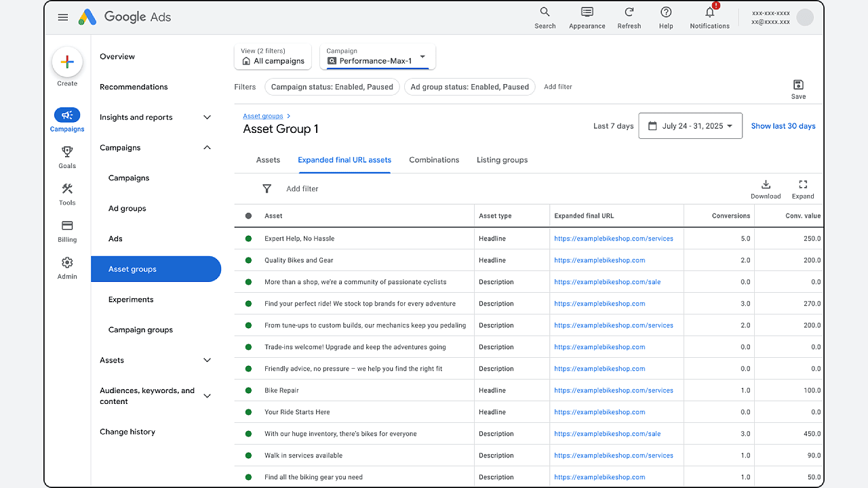Click the Download icon above the table
The width and height of the screenshot is (868, 488).
coord(766,184)
